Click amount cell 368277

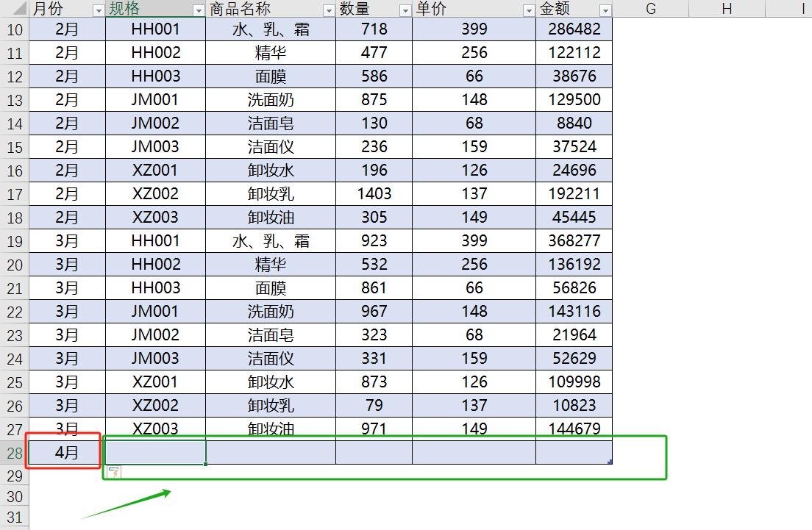pos(574,241)
